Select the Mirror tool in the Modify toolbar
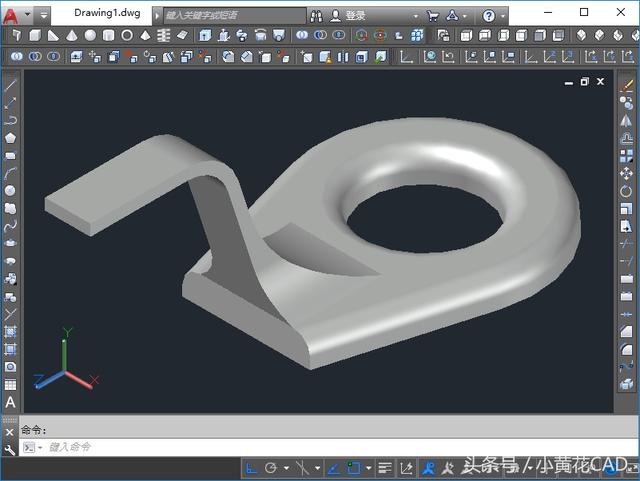 (x=627, y=121)
